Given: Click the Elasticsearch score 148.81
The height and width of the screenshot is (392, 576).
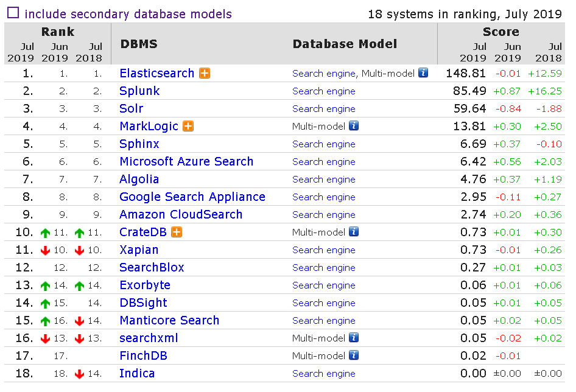Looking at the screenshot, I should [x=466, y=73].
